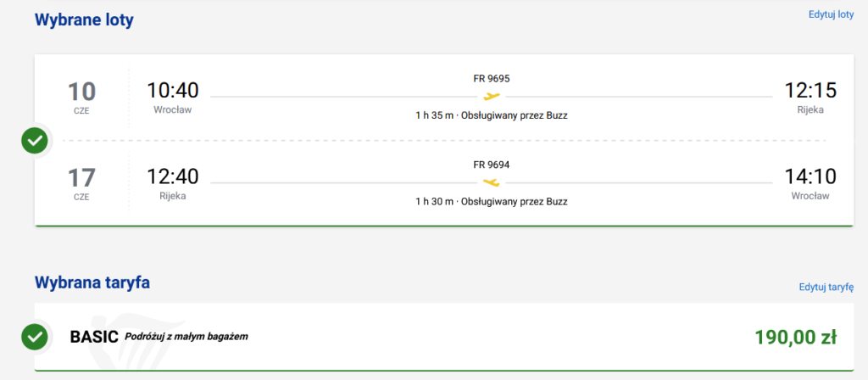The width and height of the screenshot is (868, 380).
Task: Select flight number FR 9694
Action: [492, 165]
